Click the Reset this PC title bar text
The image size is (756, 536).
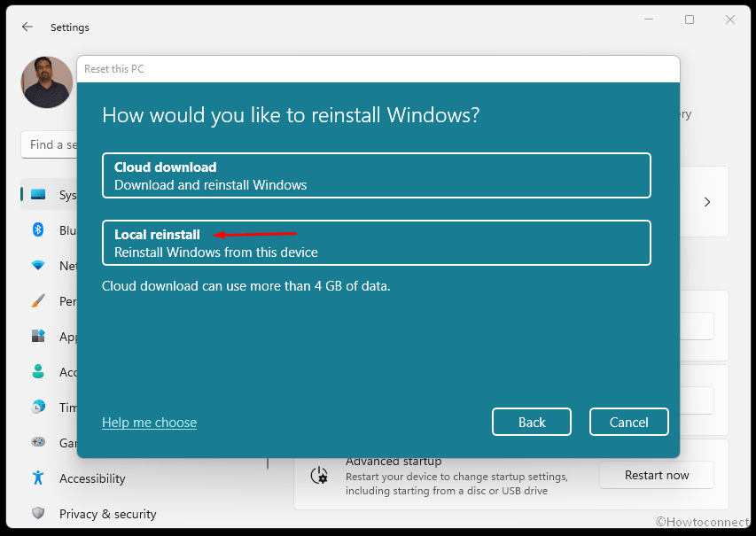(114, 69)
